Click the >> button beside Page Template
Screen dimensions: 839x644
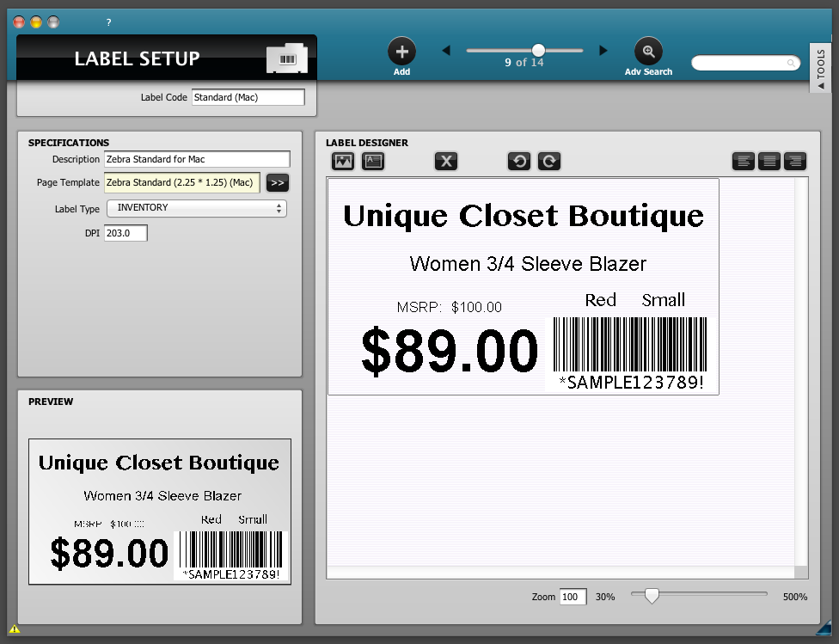278,182
